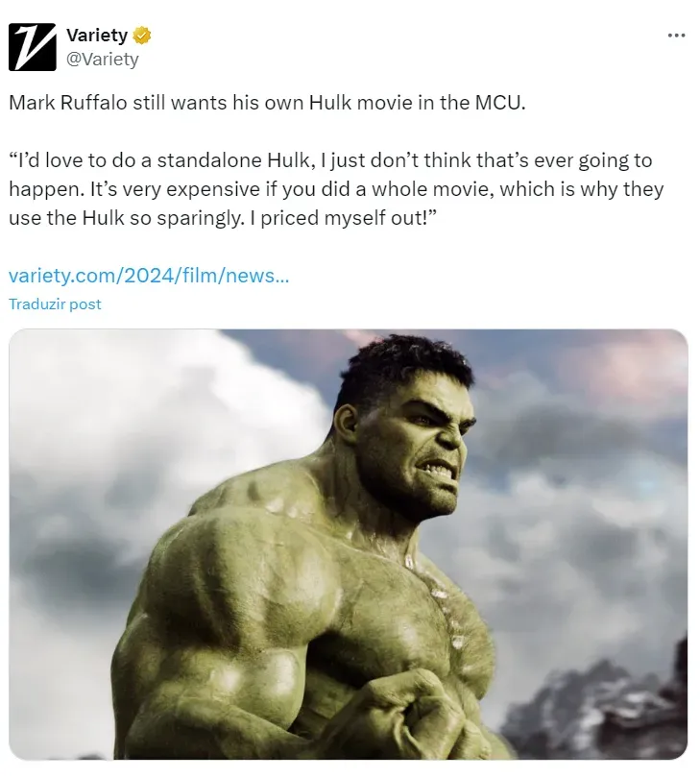This screenshot has width=700, height=778.
Task: Open the @Variety handle profile
Action: tap(102, 59)
